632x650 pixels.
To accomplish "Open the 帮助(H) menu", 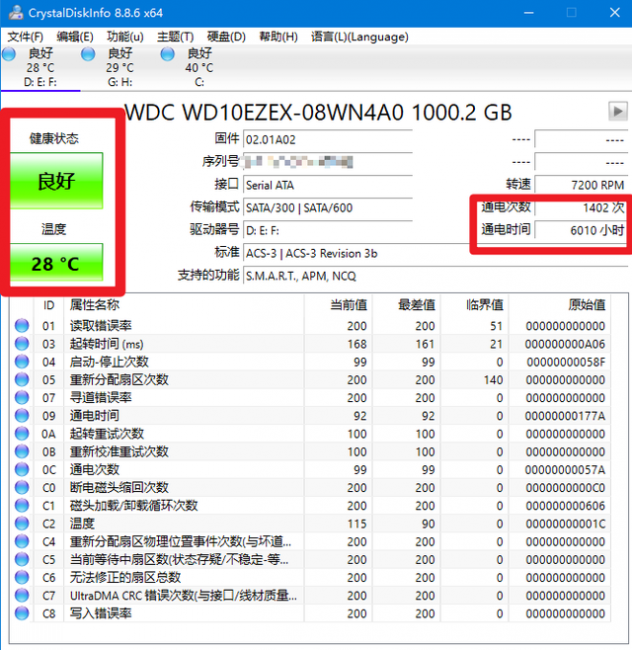I will point(278,37).
